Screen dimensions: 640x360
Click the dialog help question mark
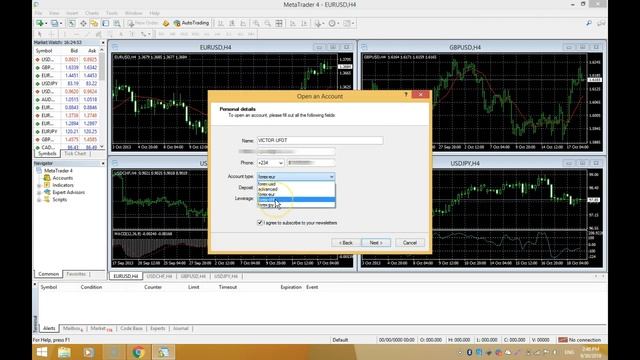[x=406, y=95]
